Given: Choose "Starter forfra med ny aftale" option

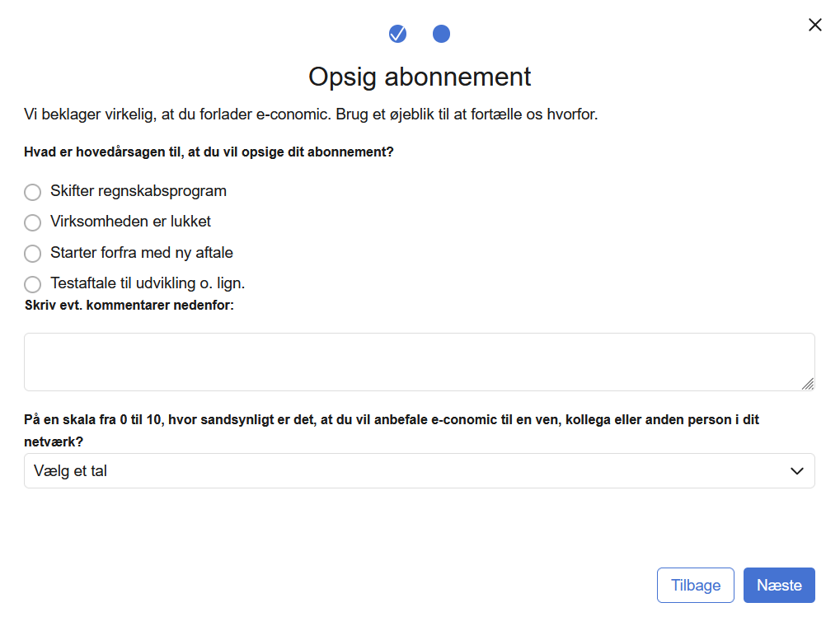Looking at the screenshot, I should coord(32,253).
